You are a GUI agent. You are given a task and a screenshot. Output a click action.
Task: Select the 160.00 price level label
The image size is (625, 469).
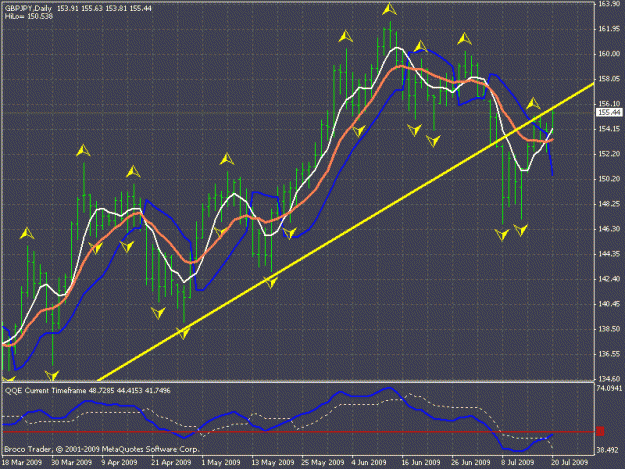point(609,54)
